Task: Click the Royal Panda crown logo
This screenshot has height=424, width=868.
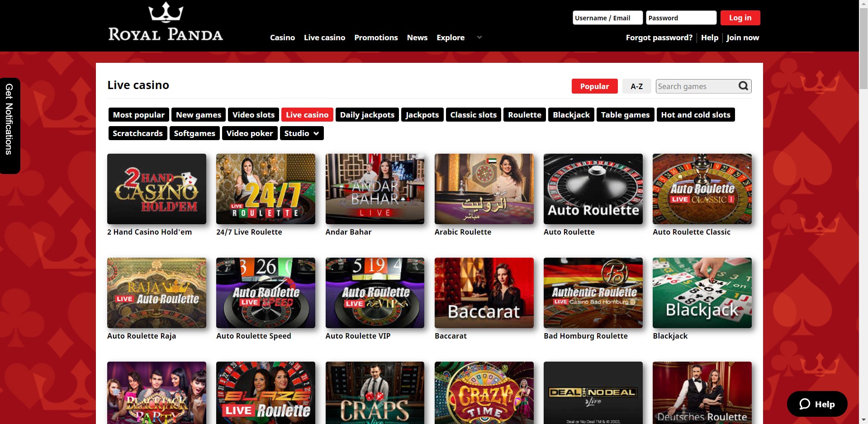Action: pyautogui.click(x=166, y=13)
